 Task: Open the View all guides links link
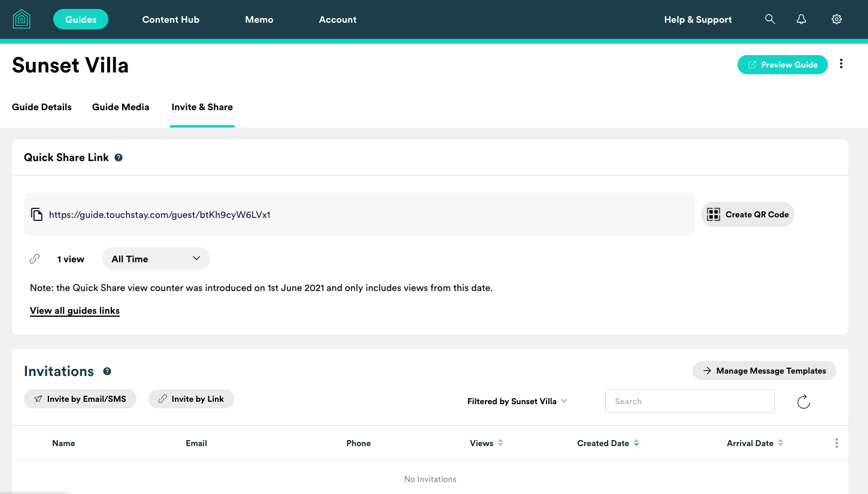(75, 311)
